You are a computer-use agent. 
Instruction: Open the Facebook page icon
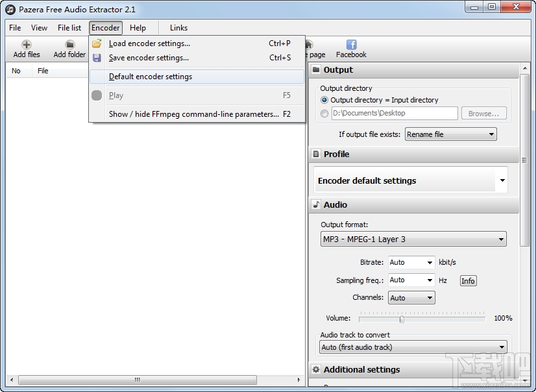[350, 45]
